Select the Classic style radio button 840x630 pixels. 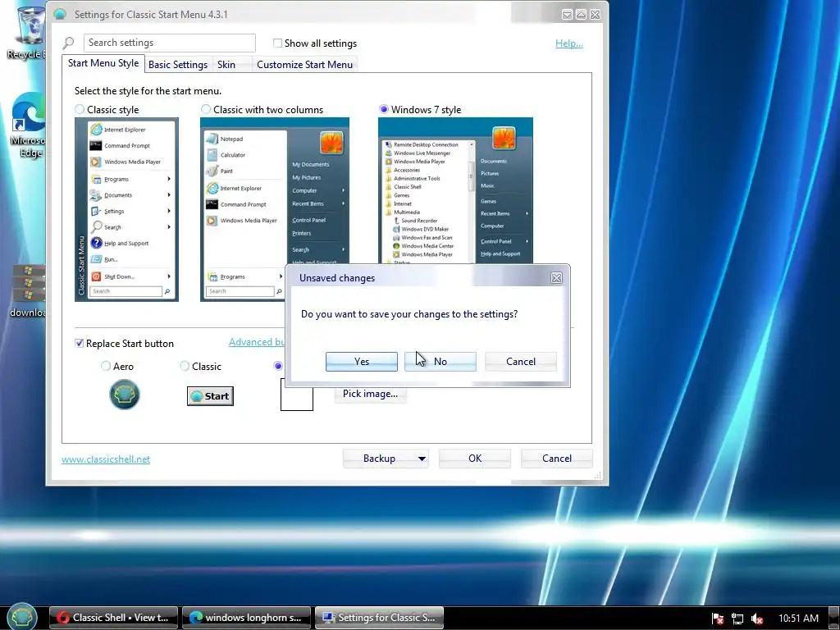80,109
